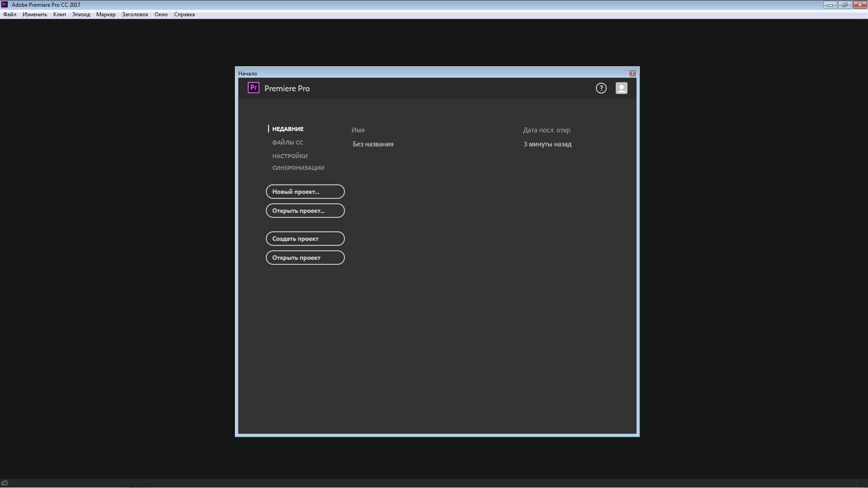The width and height of the screenshot is (868, 488).
Task: Open the Маркер menu
Action: [x=106, y=14]
